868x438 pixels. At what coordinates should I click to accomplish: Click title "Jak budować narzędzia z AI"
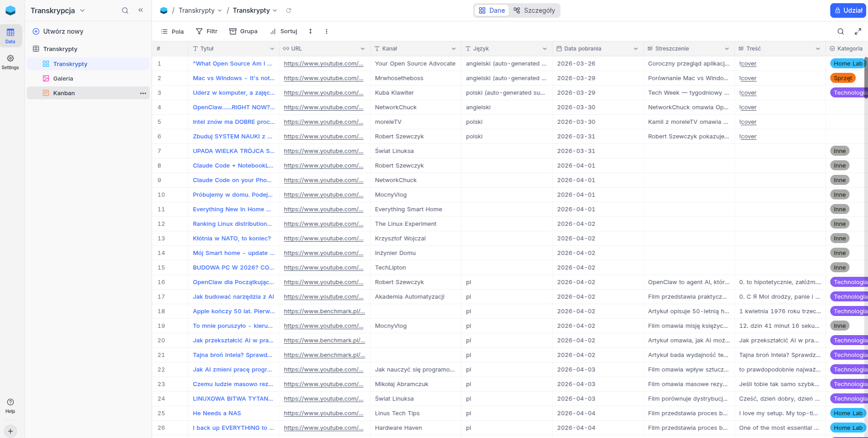(233, 297)
